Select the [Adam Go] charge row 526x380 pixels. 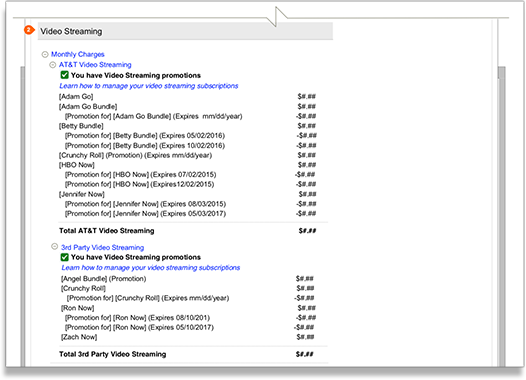[188, 97]
